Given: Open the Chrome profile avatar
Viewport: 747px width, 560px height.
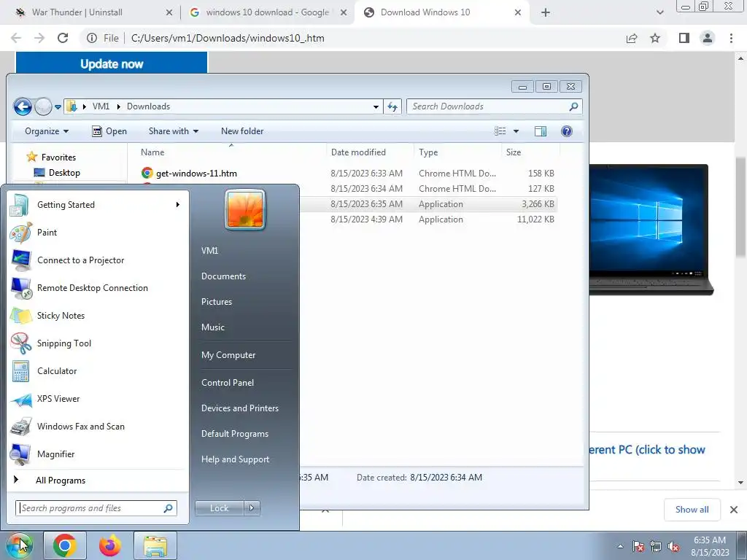Looking at the screenshot, I should coord(708,38).
